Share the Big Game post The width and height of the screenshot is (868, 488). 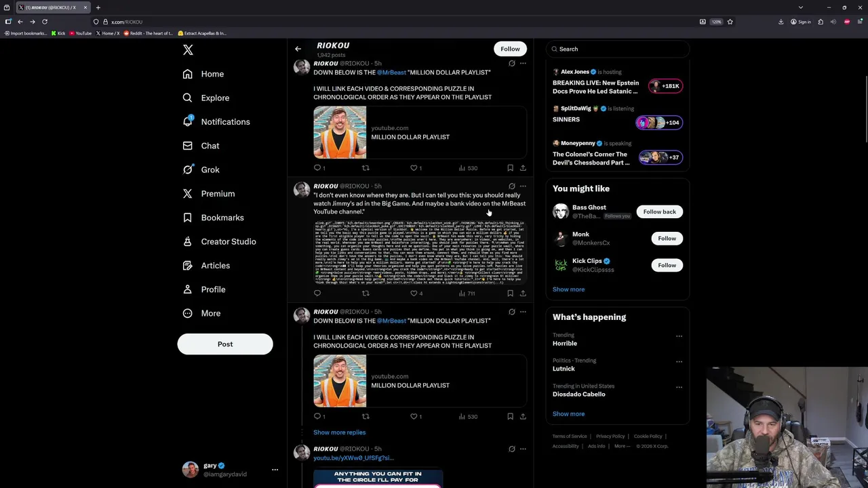click(x=523, y=293)
